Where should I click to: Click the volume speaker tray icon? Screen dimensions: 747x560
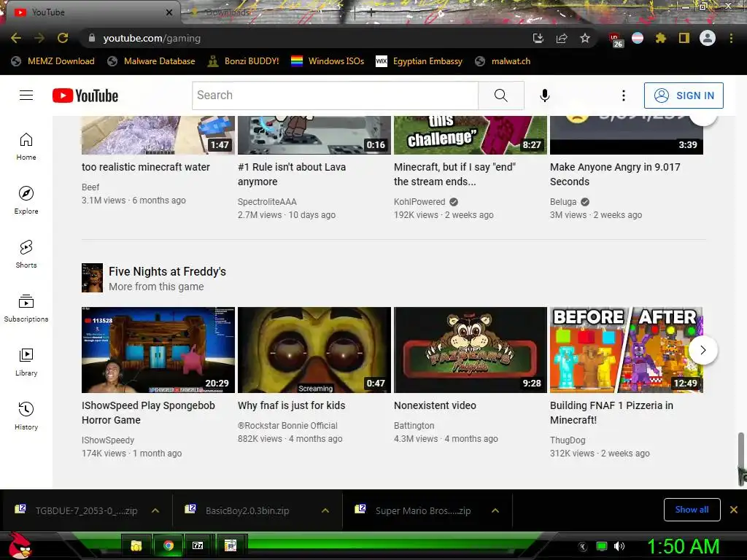pos(619,546)
